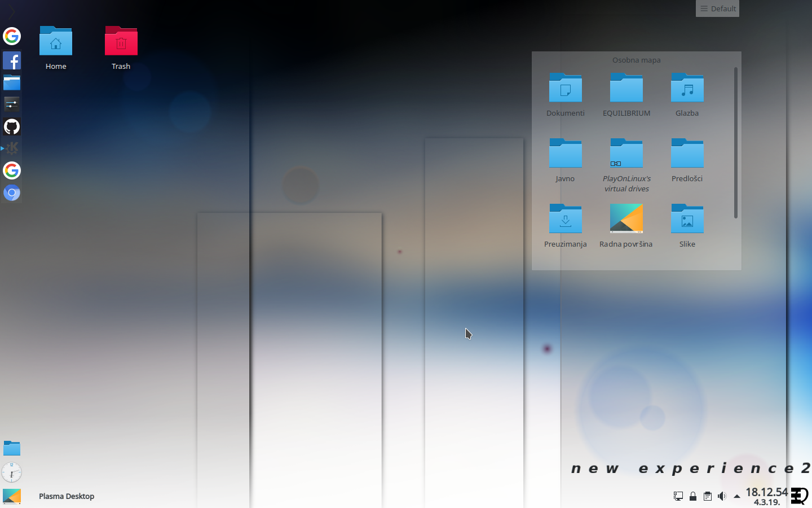Click the EQ logo beside the clock
The image size is (812, 508).
(x=800, y=496)
